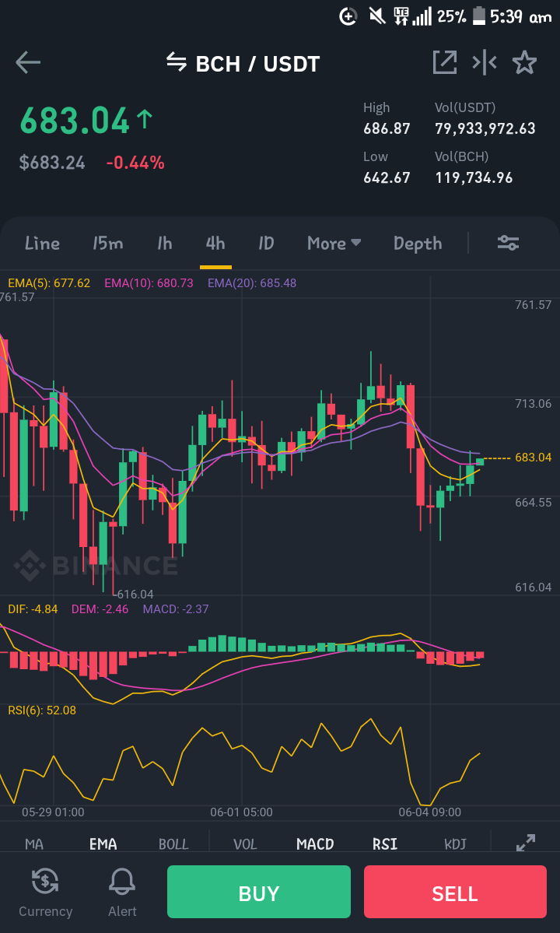
Task: Open chart settings sliders icon
Action: pos(509,243)
